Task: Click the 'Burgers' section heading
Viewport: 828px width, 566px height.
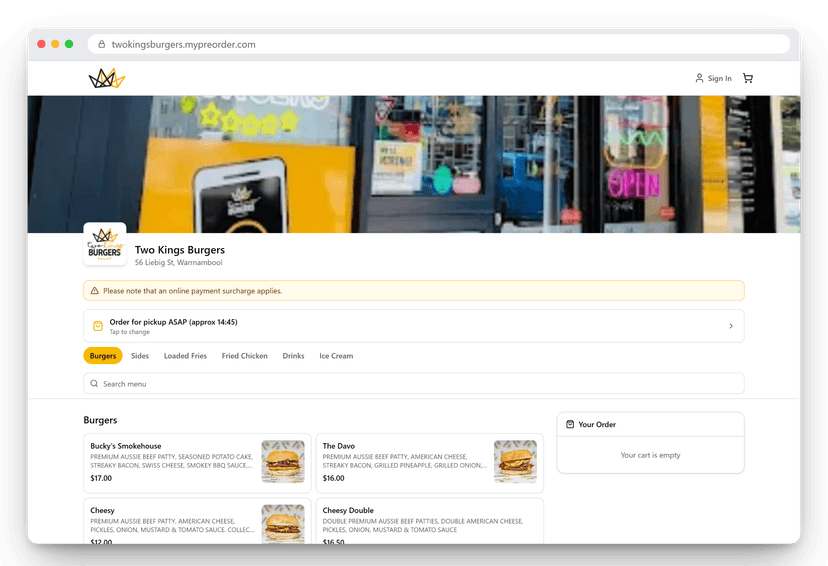Action: pyautogui.click(x=100, y=420)
